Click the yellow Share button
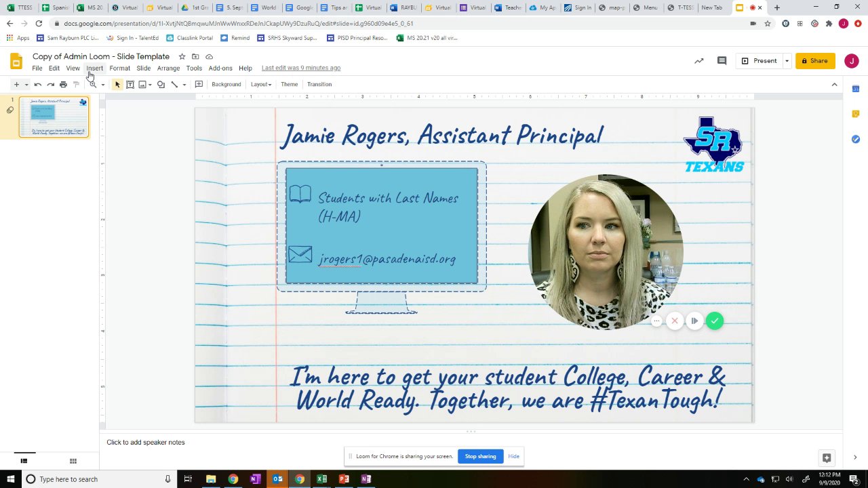Viewport: 868px width, 488px height. 815,61
